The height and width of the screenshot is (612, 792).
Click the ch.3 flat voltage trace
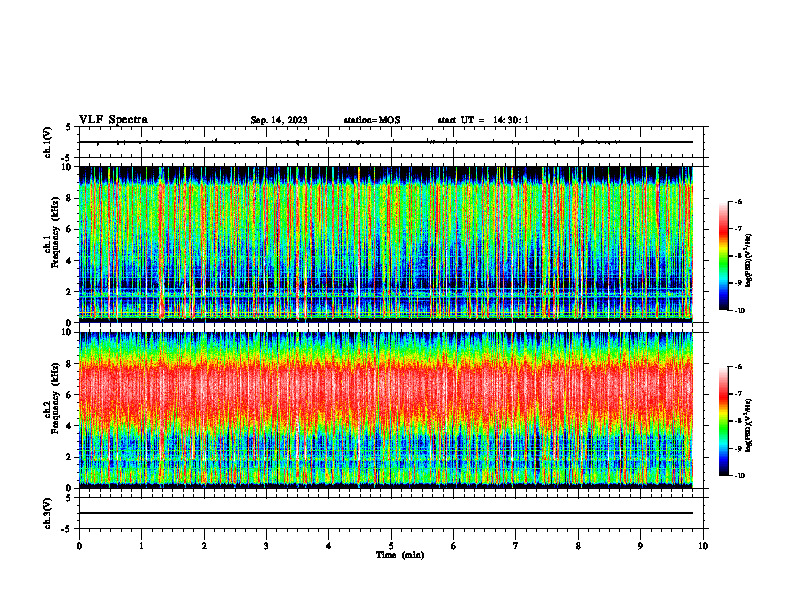(386, 513)
